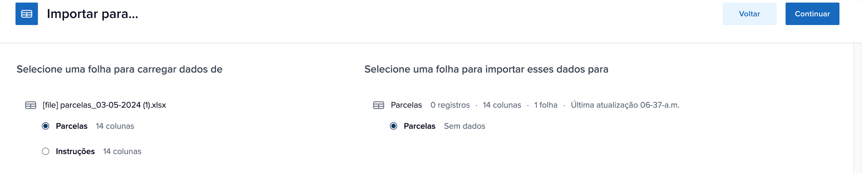The height and width of the screenshot is (173, 868).
Task: Select the Instruções sheet radio button
Action: 45,151
